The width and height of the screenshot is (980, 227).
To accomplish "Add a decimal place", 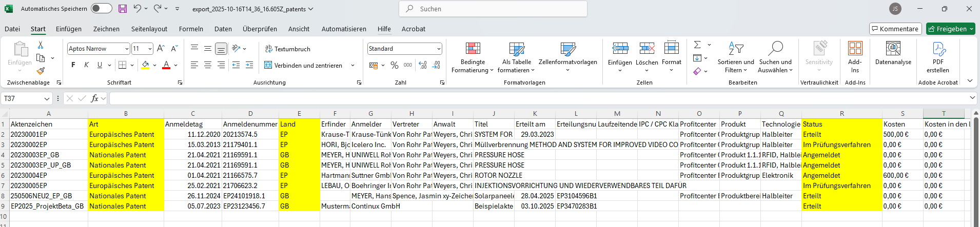I will pos(423,65).
